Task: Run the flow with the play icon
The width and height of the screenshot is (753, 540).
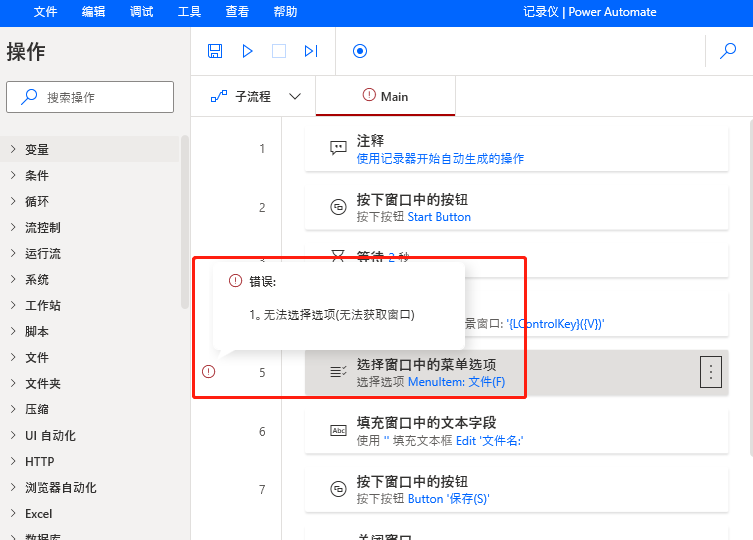Action: pos(247,51)
